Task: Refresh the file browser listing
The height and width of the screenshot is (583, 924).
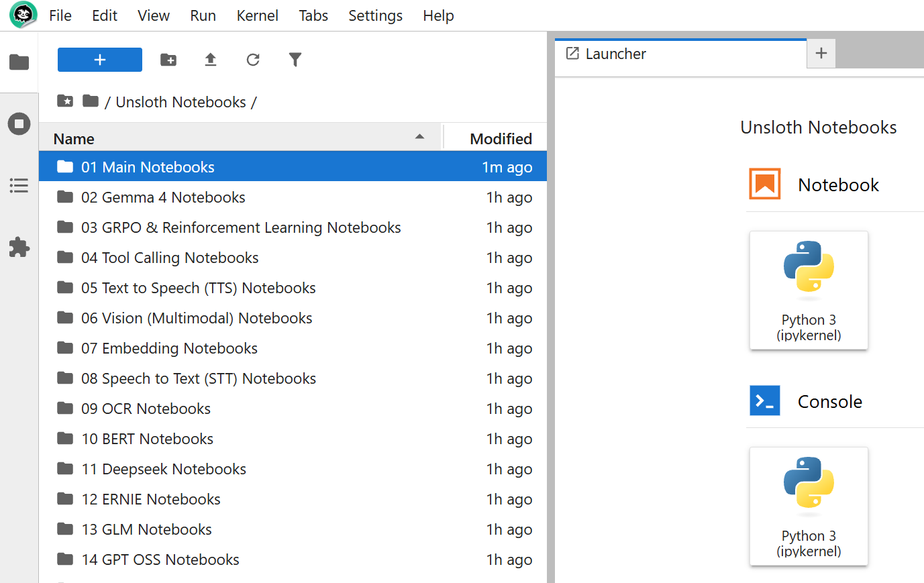Action: (253, 60)
